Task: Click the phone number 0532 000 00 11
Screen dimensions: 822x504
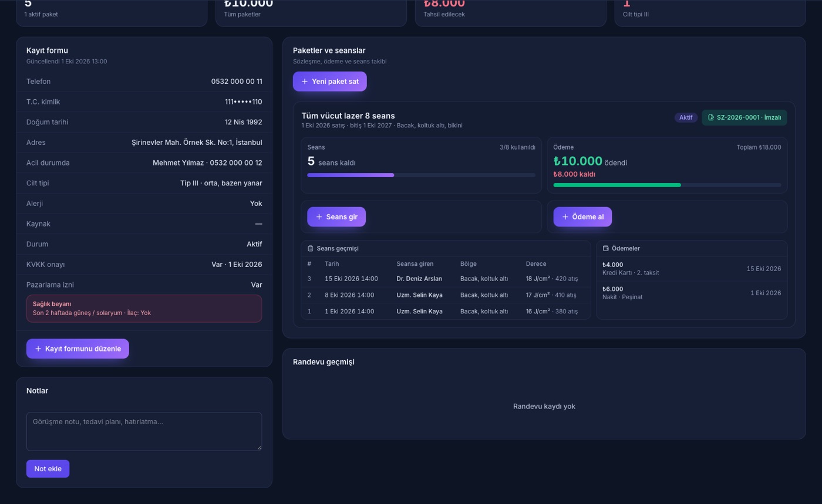Action: [237, 82]
